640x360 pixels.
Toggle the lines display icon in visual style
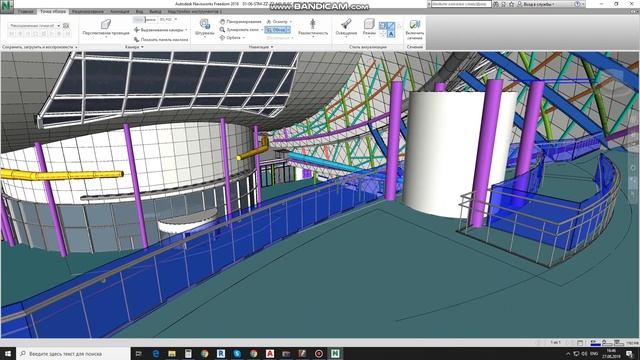(391, 26)
